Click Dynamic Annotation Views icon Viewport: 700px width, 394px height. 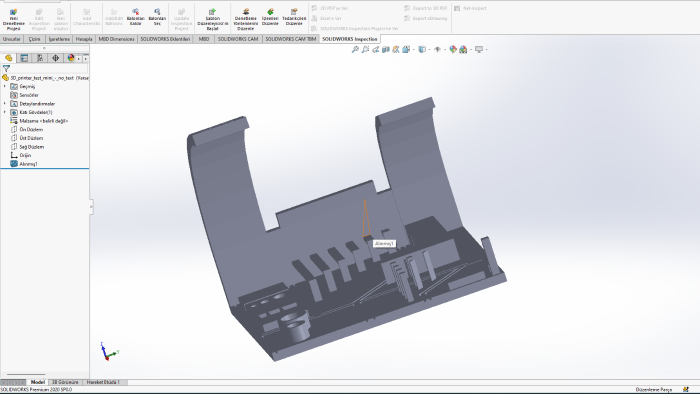396,50
